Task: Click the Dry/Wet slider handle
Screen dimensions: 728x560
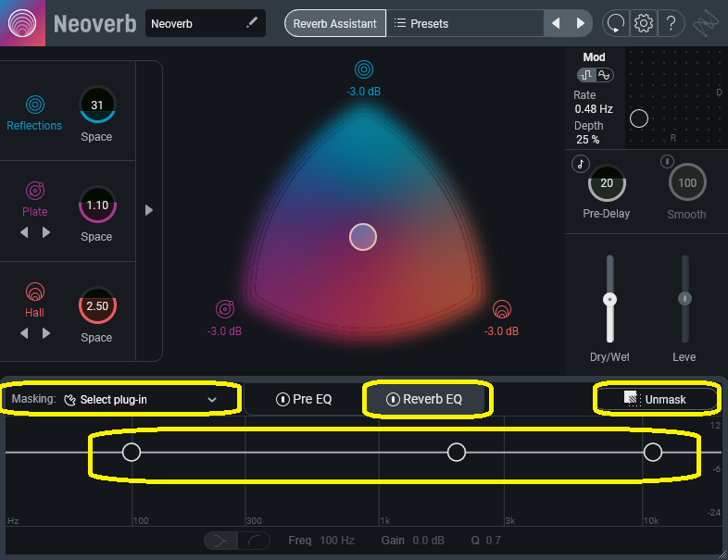Action: [x=609, y=299]
